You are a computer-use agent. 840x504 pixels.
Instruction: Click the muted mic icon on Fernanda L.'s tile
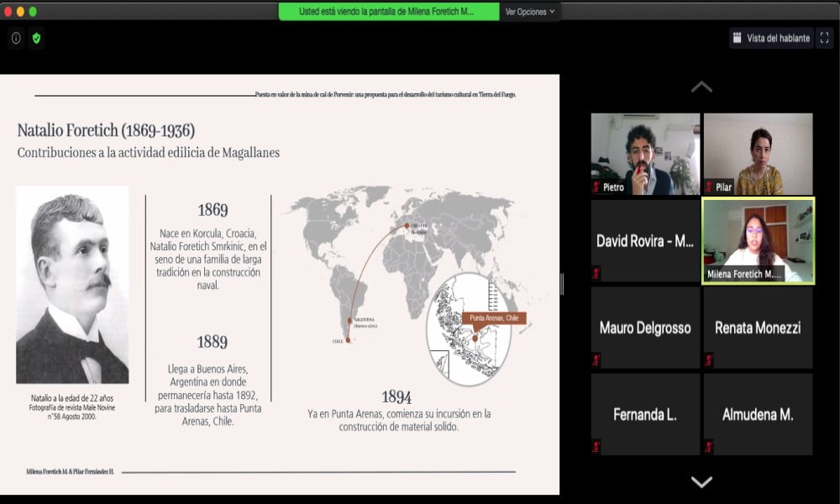(596, 446)
